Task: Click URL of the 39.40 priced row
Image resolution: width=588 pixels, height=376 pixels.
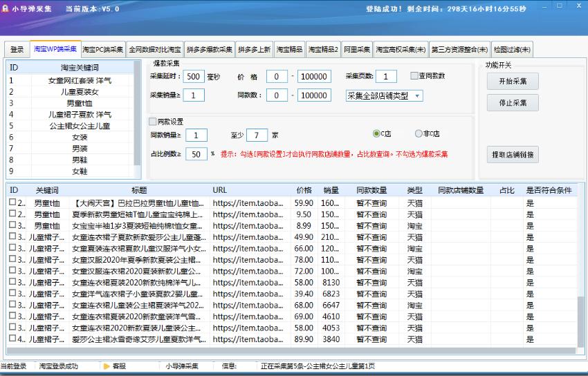Action: click(x=248, y=294)
